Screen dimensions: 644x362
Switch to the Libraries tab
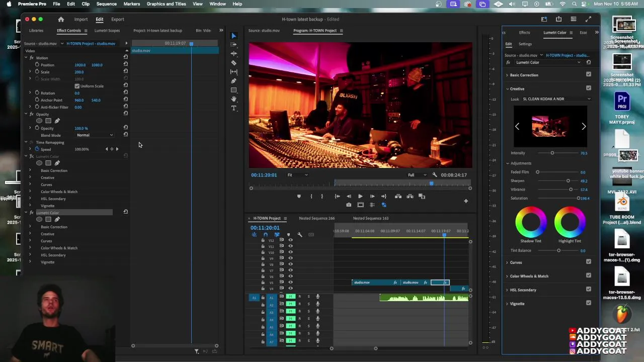(x=36, y=31)
